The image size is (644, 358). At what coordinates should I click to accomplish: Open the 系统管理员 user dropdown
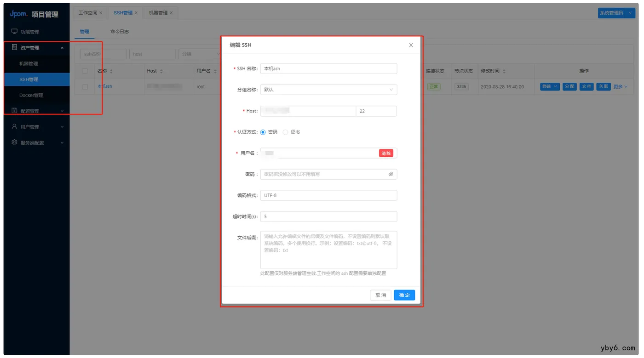[616, 13]
